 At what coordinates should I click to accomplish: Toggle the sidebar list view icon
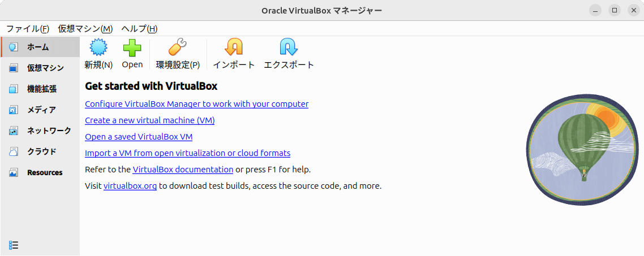pos(14,245)
